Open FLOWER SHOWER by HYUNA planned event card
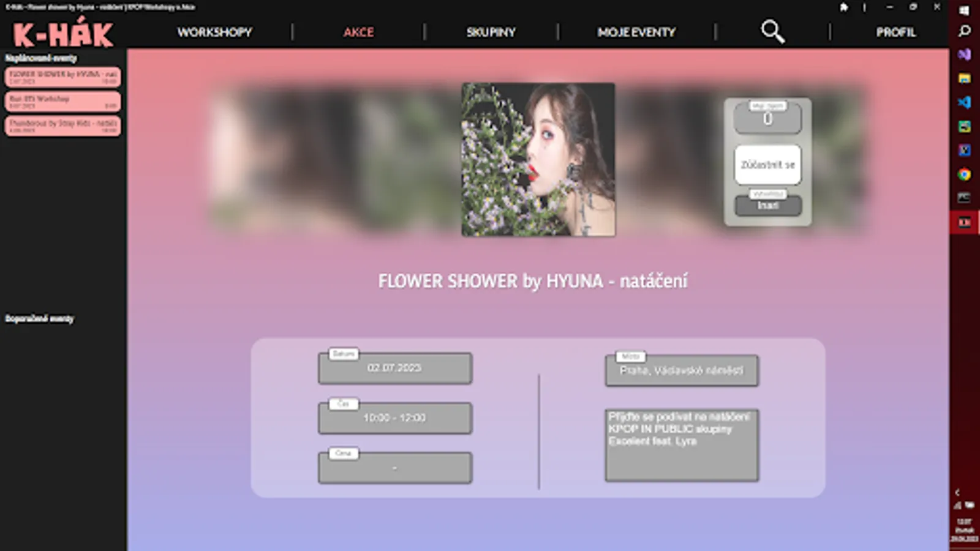Viewport: 980px width, 551px height. pyautogui.click(x=62, y=77)
